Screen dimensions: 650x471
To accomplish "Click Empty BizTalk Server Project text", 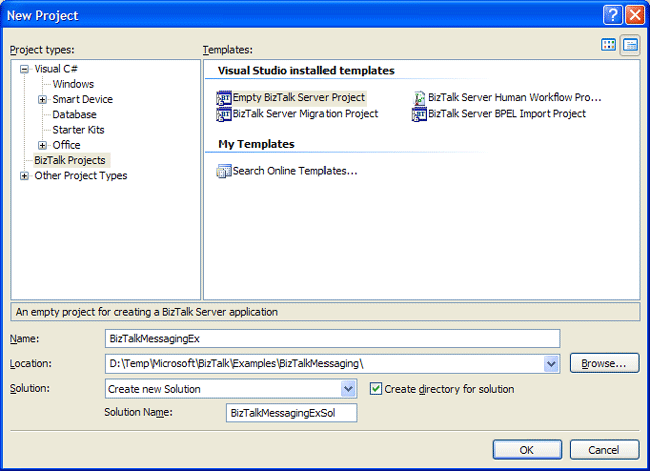I will coord(299,97).
